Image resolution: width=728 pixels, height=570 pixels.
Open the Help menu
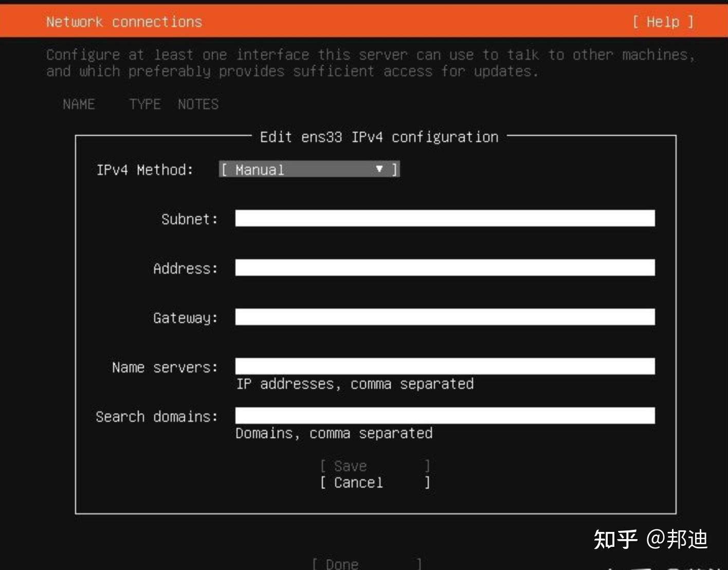663,22
